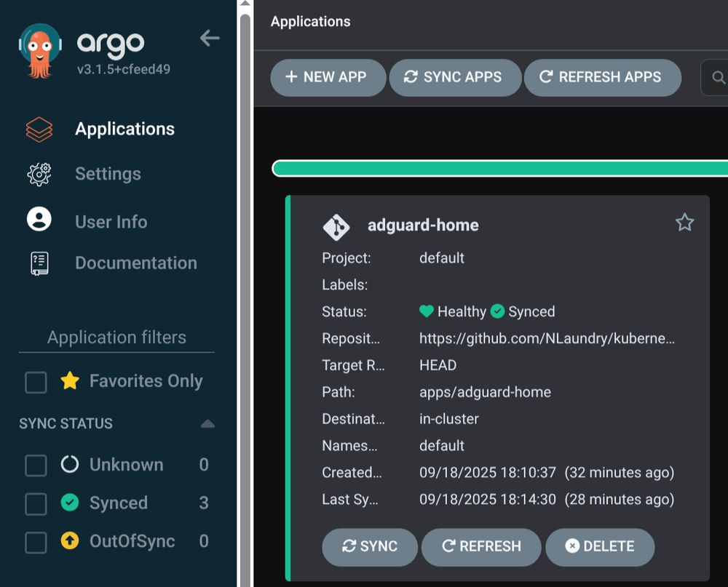Click the destination value in-cluster

pos(449,419)
